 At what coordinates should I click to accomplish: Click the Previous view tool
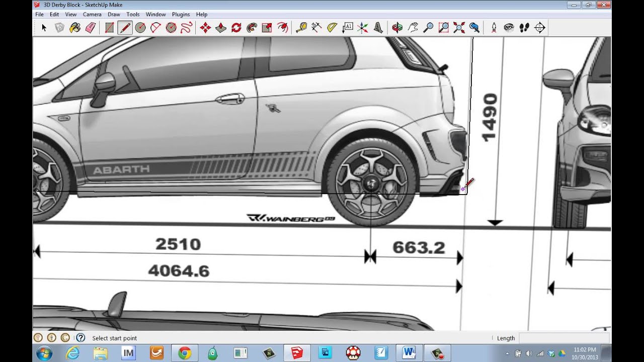[x=474, y=28]
